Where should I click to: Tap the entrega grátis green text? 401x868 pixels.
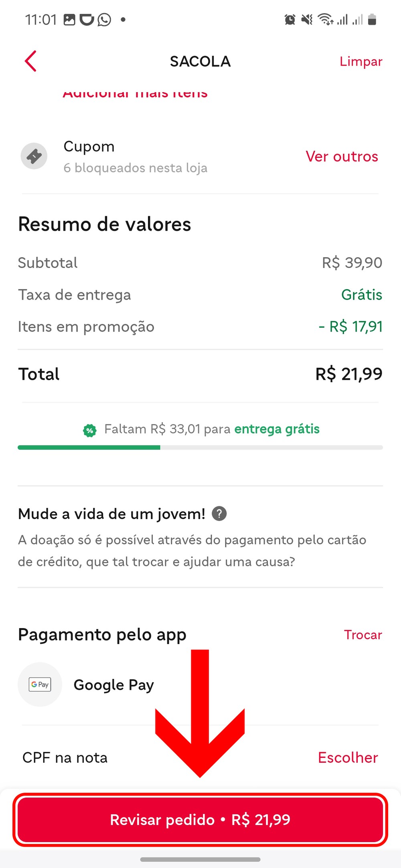point(277,429)
